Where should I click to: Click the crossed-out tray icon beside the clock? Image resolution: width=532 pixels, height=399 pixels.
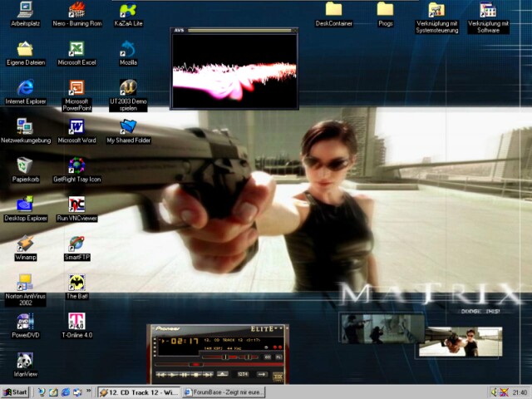coord(505,392)
